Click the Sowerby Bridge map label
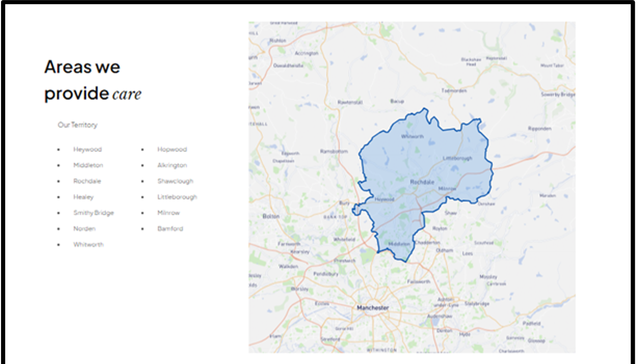Viewport: 642px width, 364px height. click(558, 95)
